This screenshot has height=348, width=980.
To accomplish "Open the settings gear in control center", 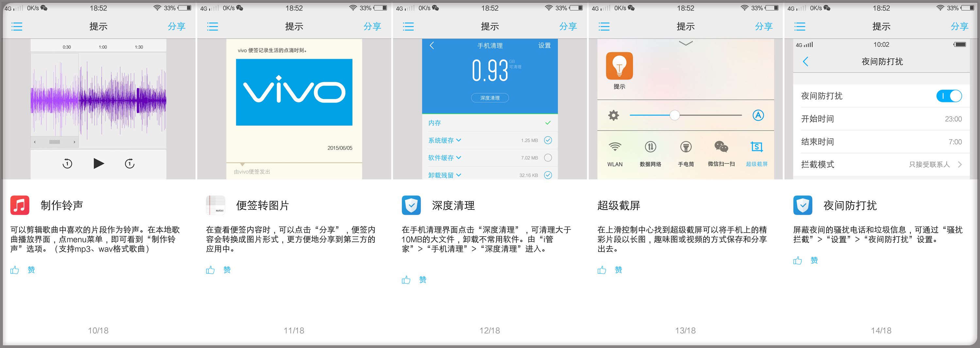I will point(613,115).
